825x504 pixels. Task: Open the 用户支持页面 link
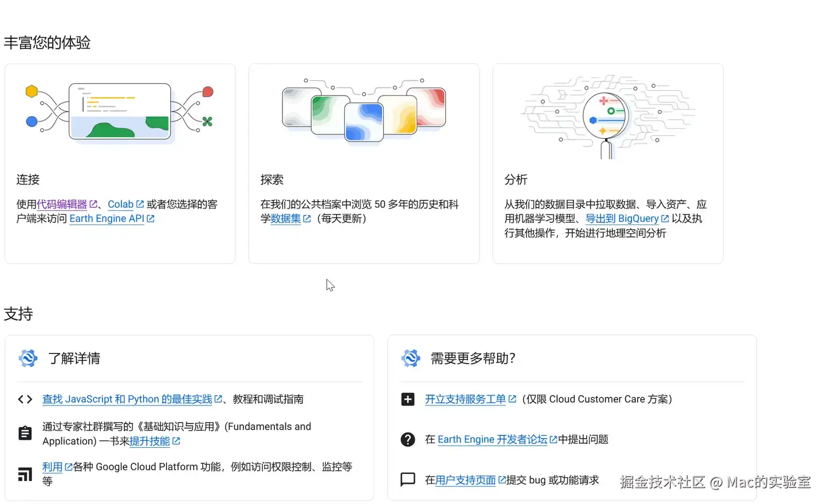point(465,480)
